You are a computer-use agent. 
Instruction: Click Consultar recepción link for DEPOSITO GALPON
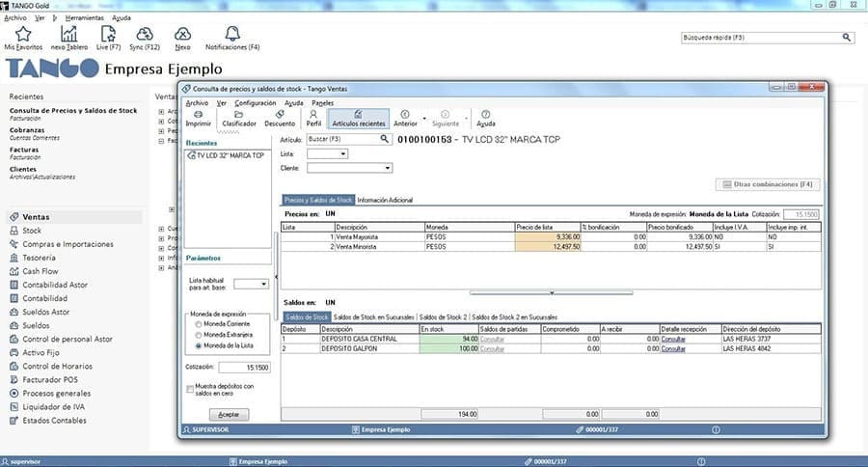click(x=673, y=349)
